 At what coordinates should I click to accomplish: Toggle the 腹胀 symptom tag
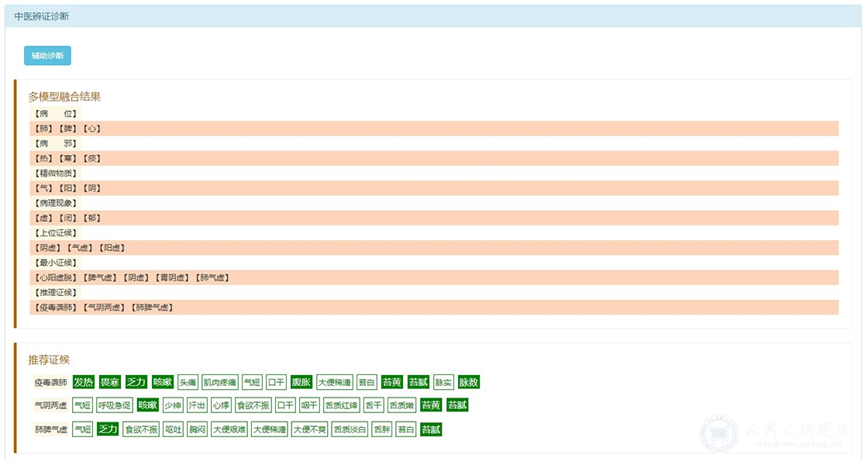point(301,382)
